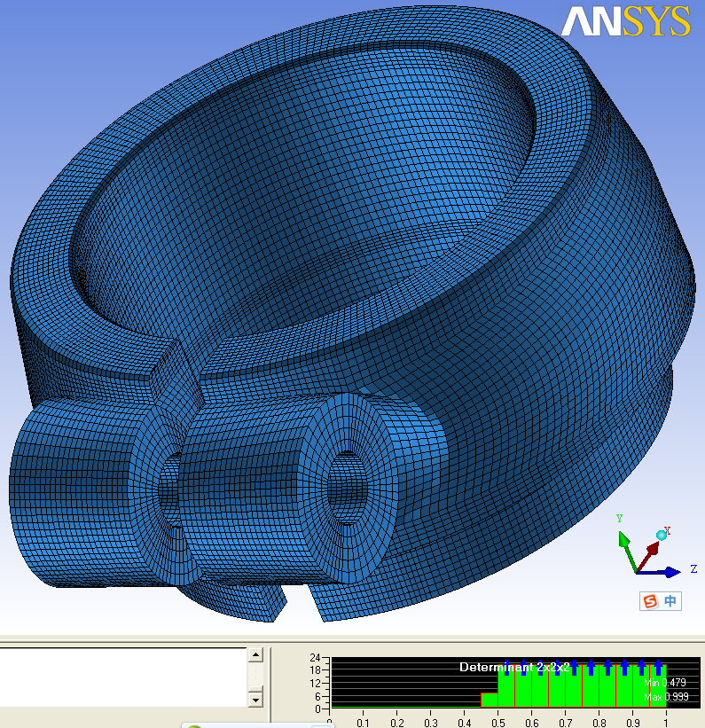Click the message panel vertical scrollbar track
Image resolution: width=705 pixels, height=728 pixels.
(255, 677)
